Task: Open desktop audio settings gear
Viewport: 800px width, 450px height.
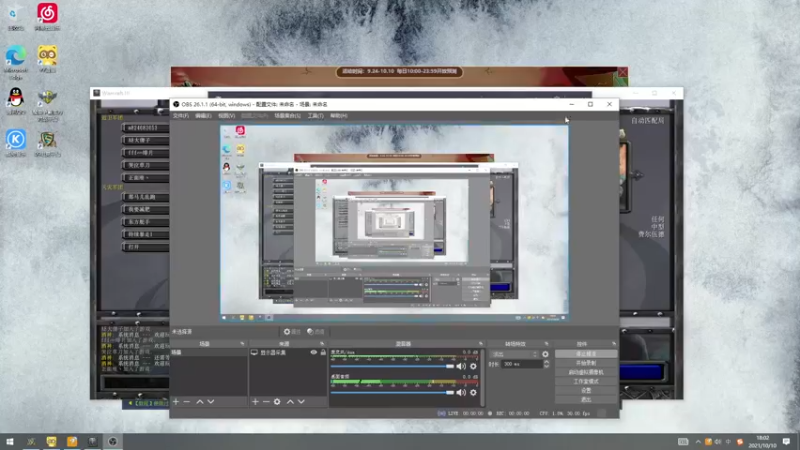Action: [473, 392]
